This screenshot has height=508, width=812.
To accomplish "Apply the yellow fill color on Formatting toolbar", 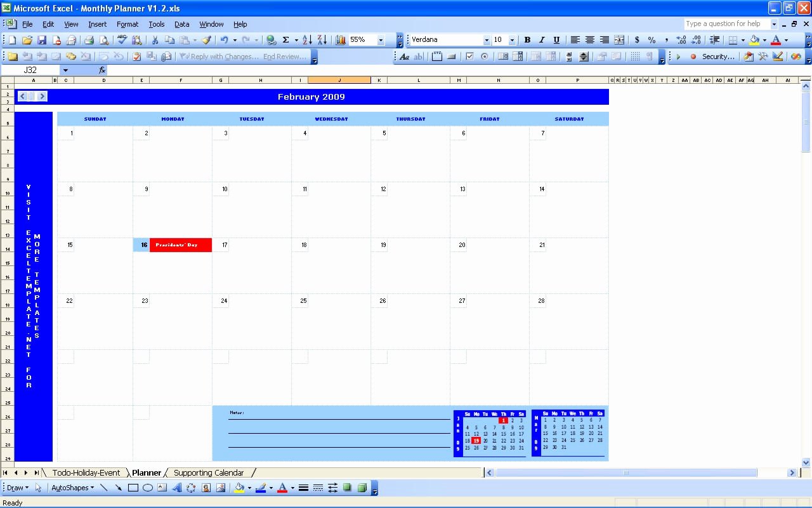I will 754,40.
